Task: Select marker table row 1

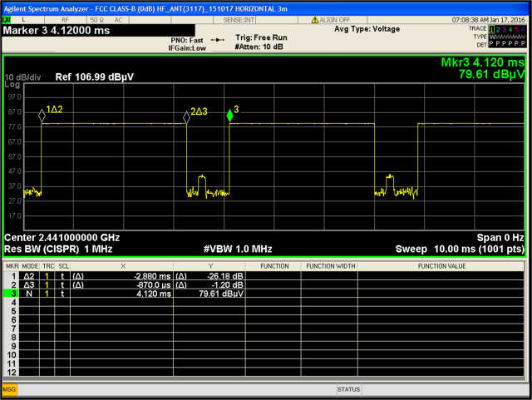Action: 264,276
